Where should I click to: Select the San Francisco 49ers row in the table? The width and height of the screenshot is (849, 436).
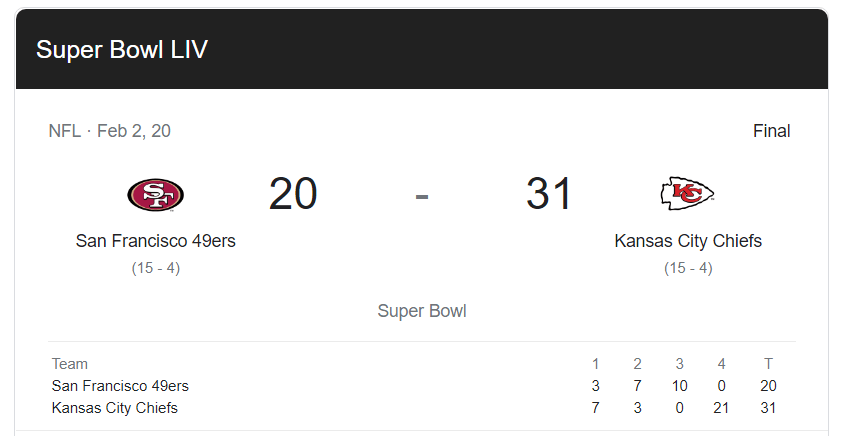(x=120, y=386)
